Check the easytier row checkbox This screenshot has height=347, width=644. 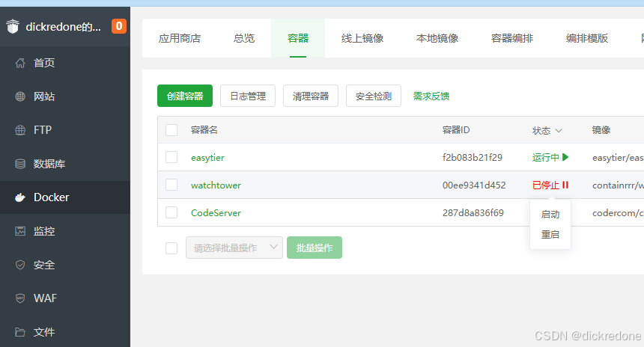(171, 157)
